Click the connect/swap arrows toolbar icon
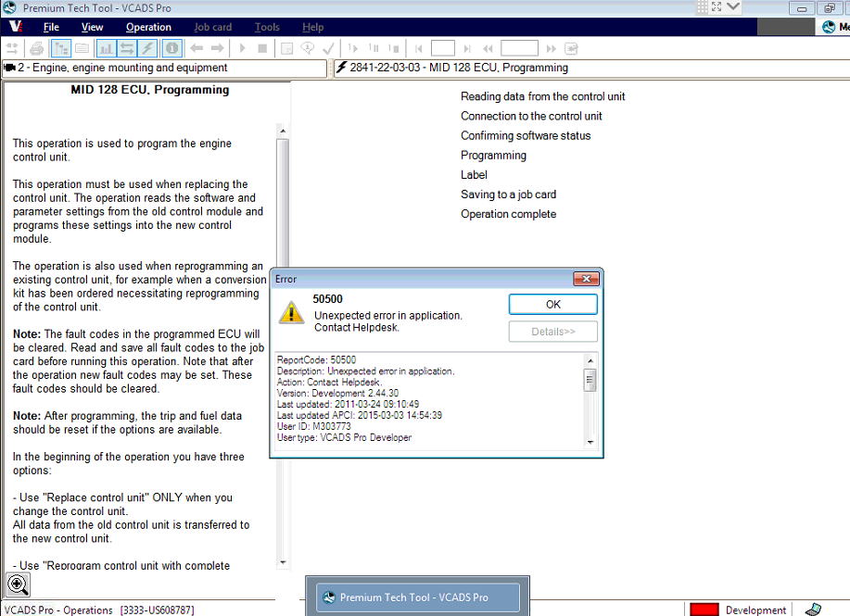This screenshot has height=616, width=850. [12, 49]
